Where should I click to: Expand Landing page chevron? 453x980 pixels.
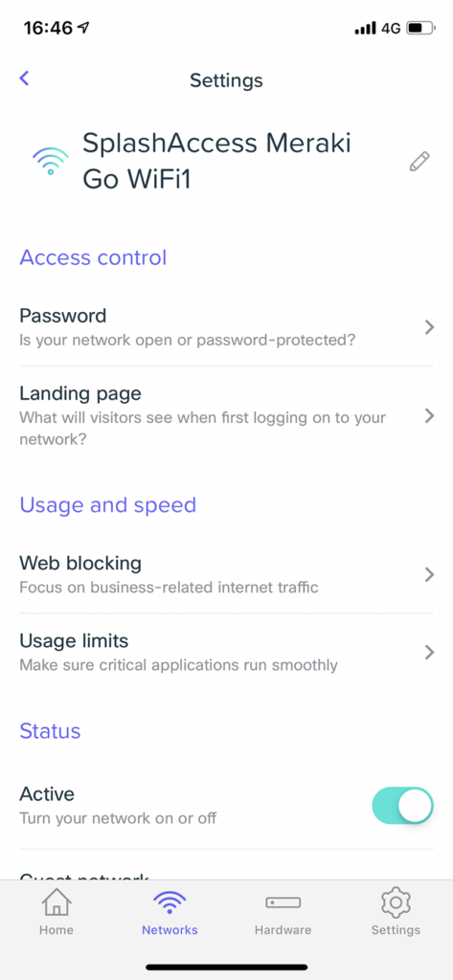click(x=429, y=415)
